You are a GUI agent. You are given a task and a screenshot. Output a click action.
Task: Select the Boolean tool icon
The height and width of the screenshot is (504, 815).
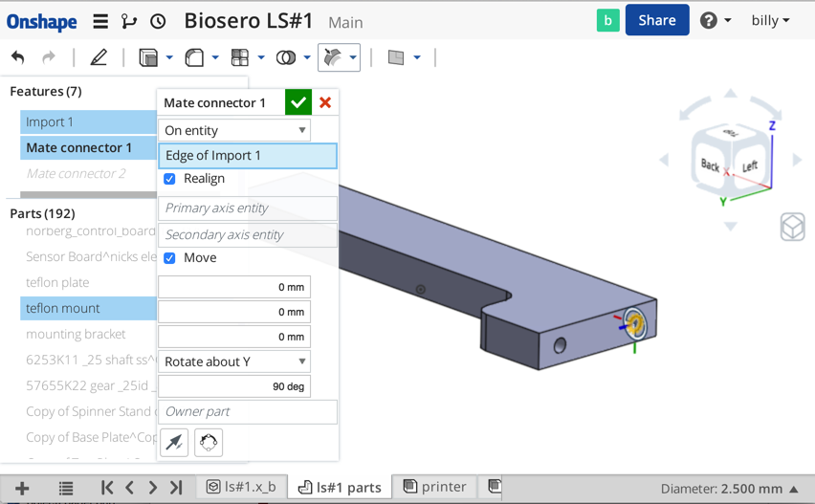(x=286, y=57)
